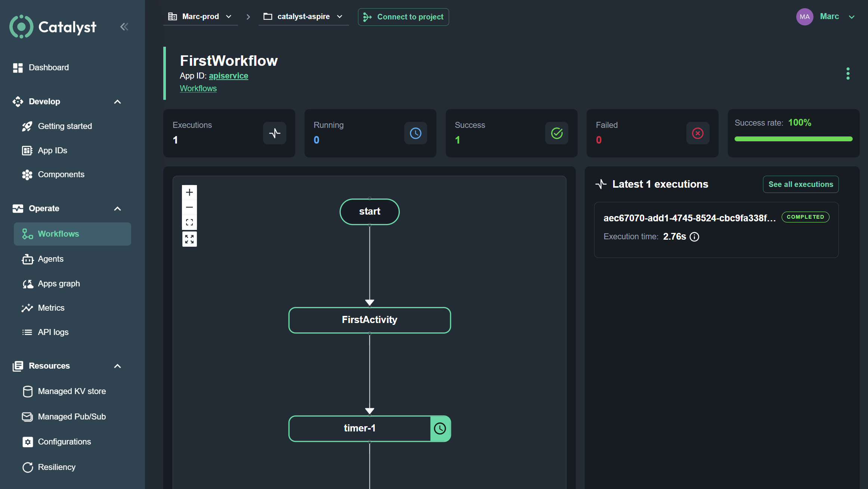Open the Metrics panel
This screenshot has width=868, height=489.
coord(51,308)
